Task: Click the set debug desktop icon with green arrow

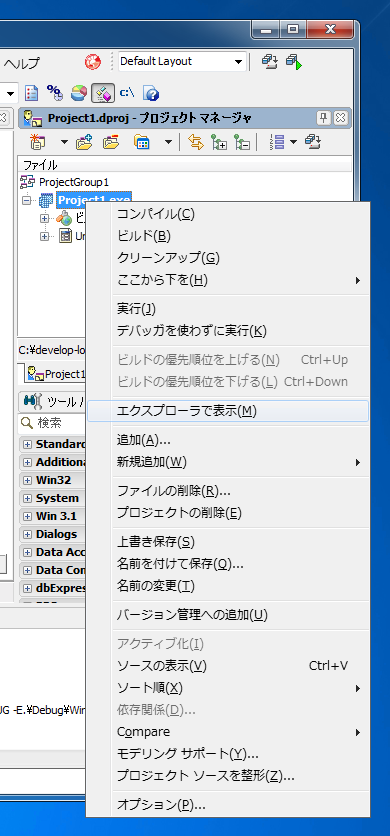Action: (293, 62)
